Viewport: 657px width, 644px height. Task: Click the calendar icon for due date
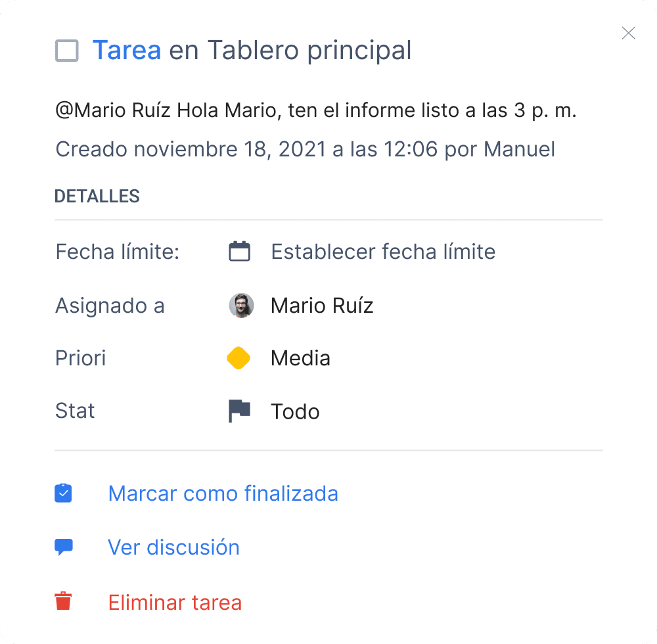pyautogui.click(x=240, y=252)
